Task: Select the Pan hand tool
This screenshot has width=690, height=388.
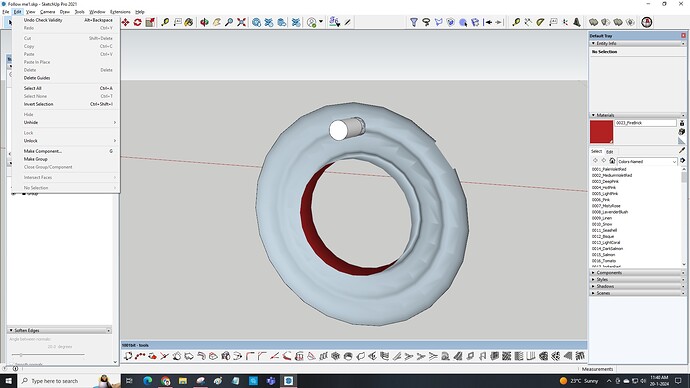Action: click(217, 22)
